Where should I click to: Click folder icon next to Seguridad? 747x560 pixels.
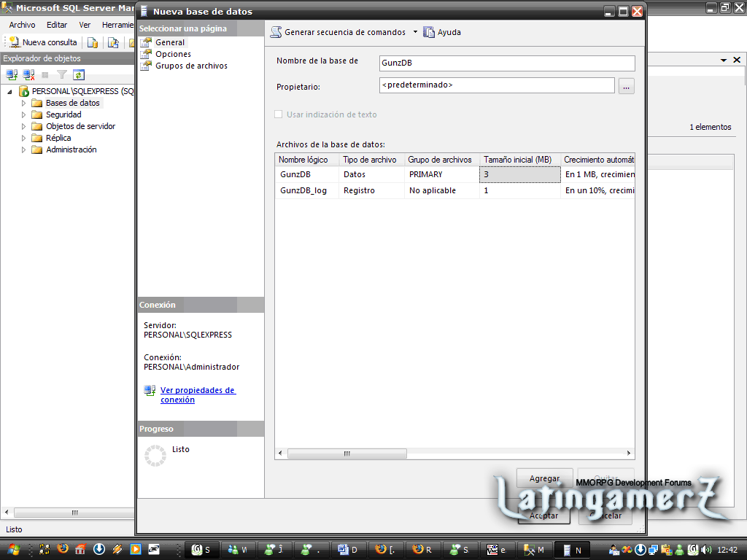click(x=36, y=114)
